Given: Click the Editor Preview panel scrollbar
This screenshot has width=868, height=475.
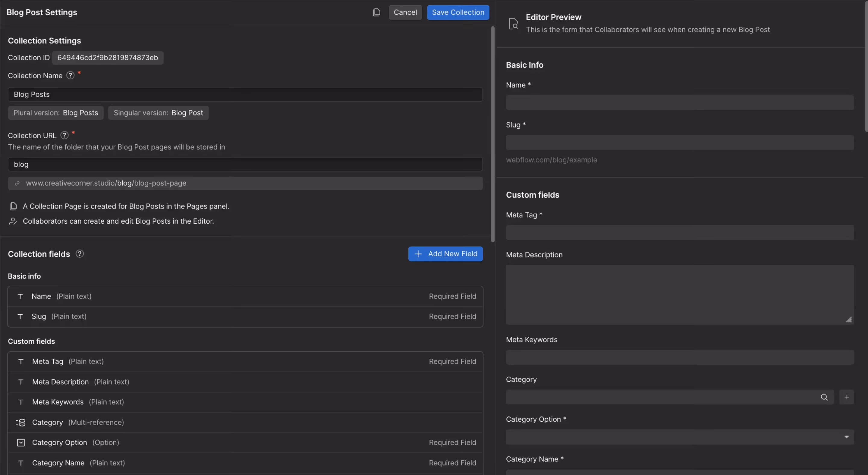Looking at the screenshot, I should pyautogui.click(x=866, y=66).
